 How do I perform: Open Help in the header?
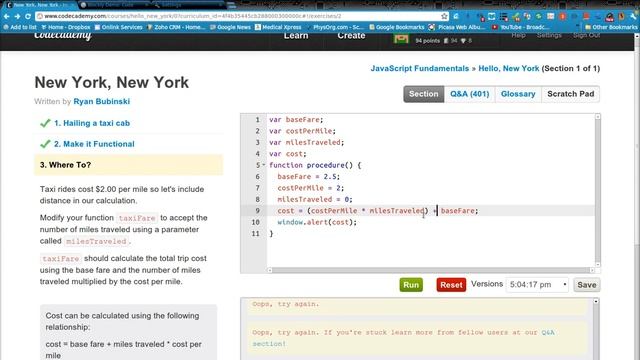tap(518, 36)
